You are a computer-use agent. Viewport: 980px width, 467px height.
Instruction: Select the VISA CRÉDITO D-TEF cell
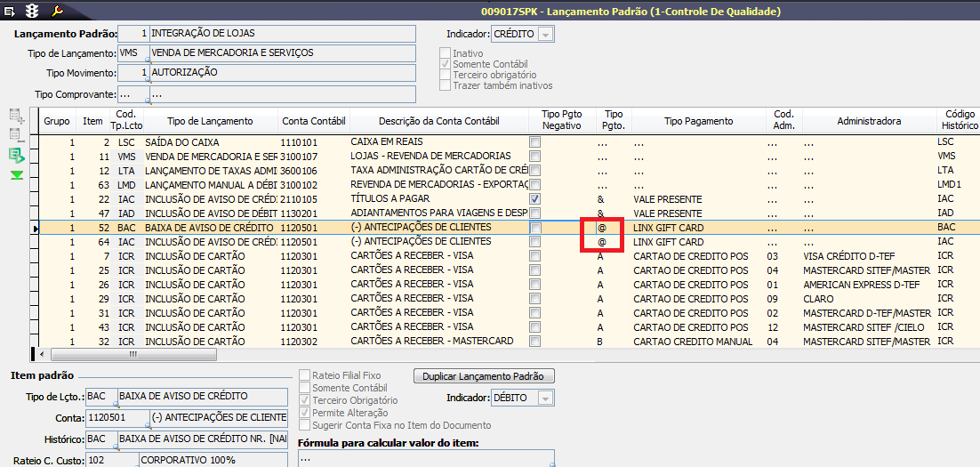tap(870, 256)
